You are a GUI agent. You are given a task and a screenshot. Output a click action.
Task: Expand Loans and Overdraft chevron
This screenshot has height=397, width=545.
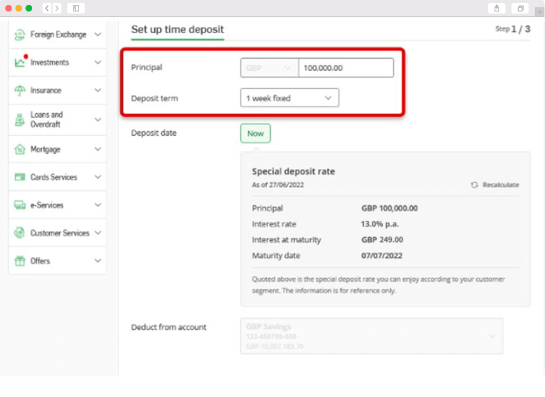click(98, 120)
